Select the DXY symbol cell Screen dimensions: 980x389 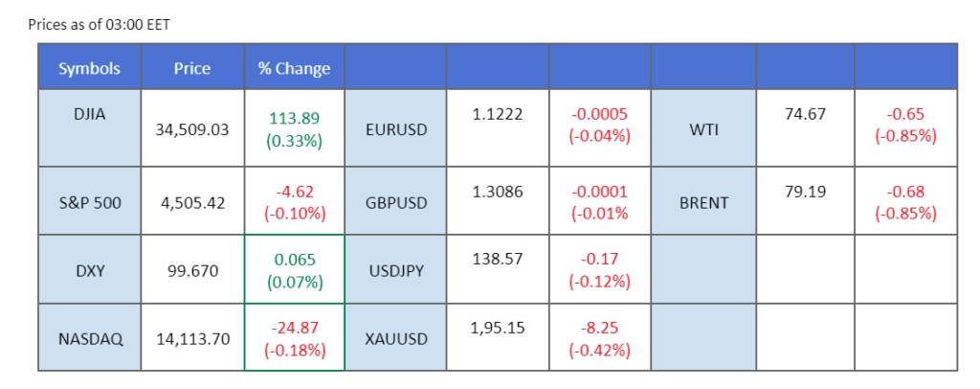[x=89, y=271]
